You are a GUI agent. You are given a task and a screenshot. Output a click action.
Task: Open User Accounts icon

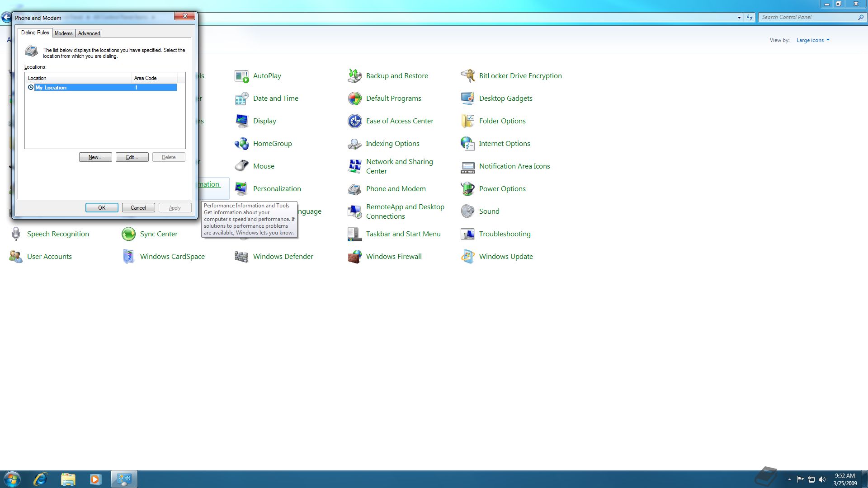[15, 257]
